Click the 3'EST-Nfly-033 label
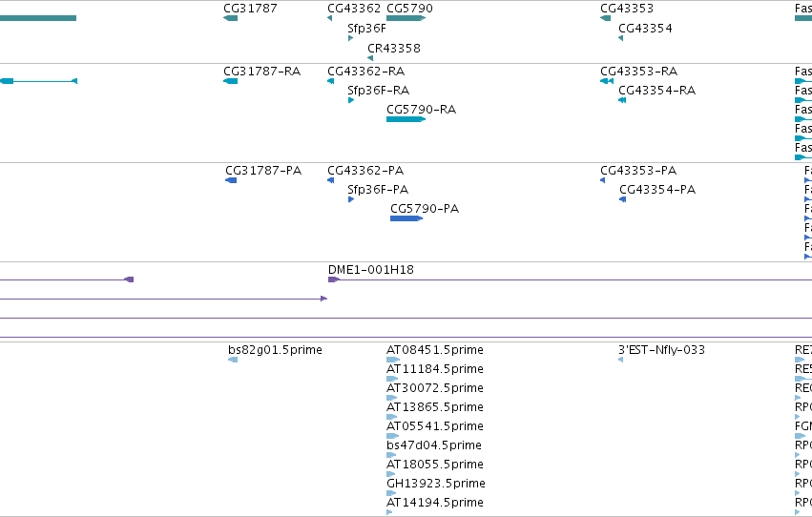 point(662,350)
